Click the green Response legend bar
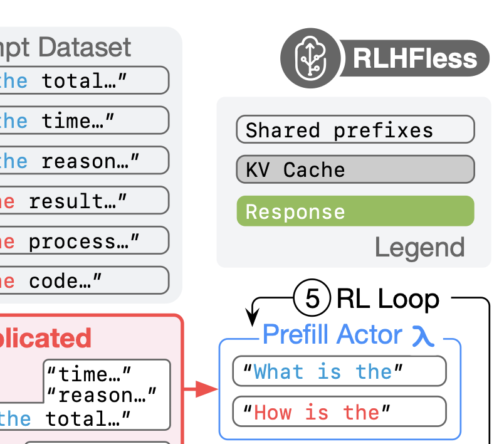Image resolution: width=504 pixels, height=444 pixels. tap(355, 211)
